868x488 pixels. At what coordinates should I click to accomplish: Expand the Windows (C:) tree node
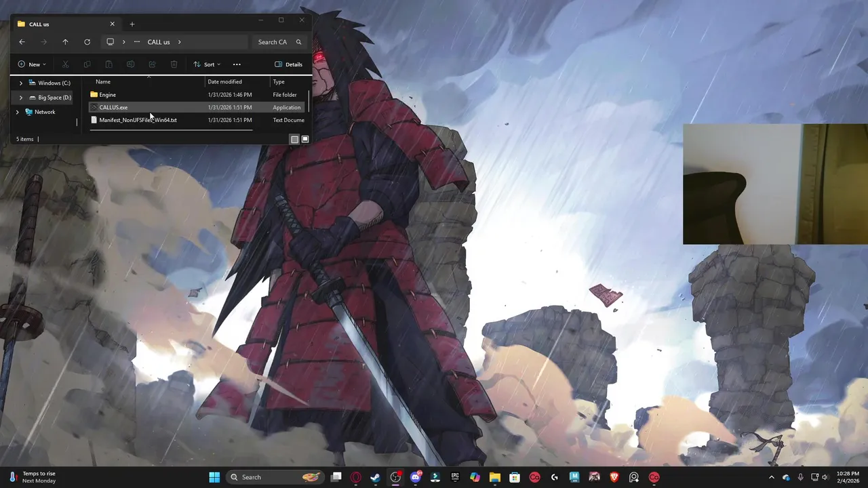coord(21,83)
